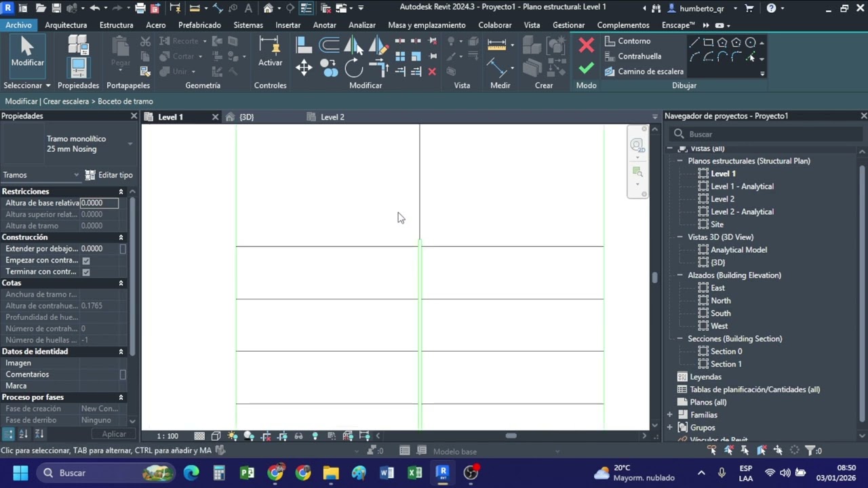Open Word from the Windows taskbar

tap(387, 472)
